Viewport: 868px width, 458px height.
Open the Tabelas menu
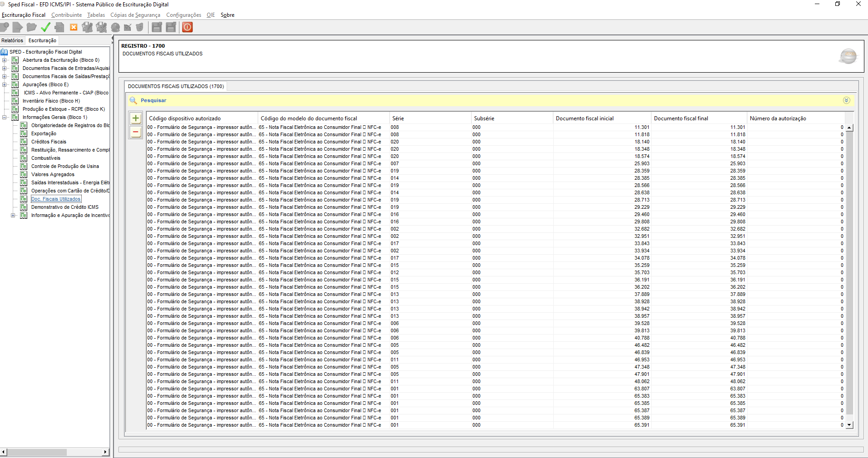(x=96, y=15)
